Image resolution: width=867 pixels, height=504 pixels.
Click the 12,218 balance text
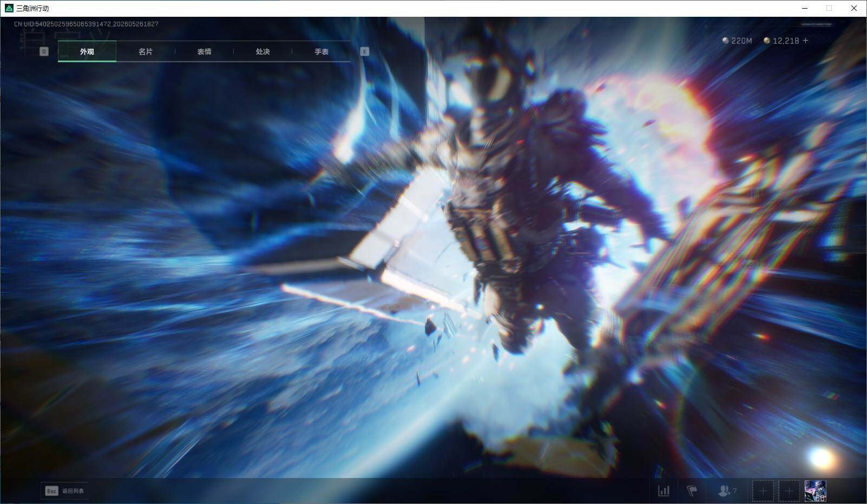pyautogui.click(x=786, y=41)
